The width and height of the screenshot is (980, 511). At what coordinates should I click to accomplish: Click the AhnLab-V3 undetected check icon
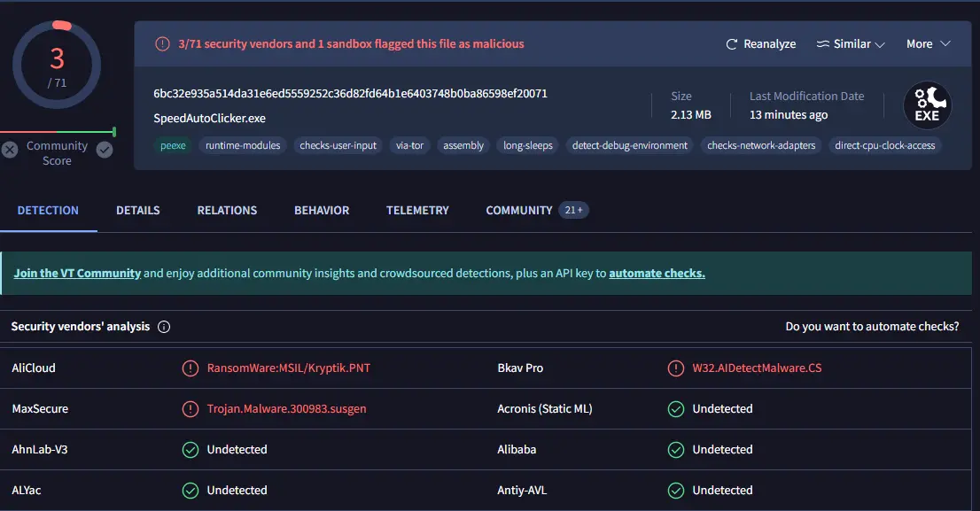(x=190, y=450)
